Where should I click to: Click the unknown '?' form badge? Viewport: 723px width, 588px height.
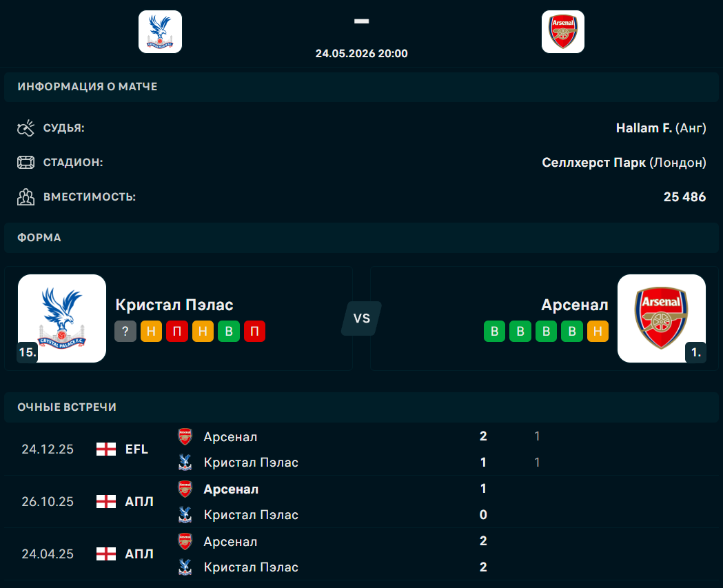[x=125, y=331]
